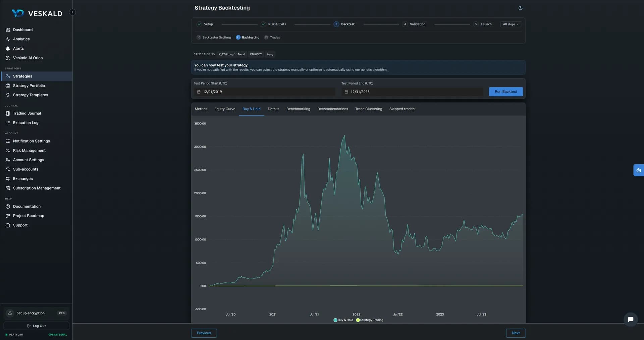
Task: Switch to Metrics tab
Action: click(x=201, y=109)
